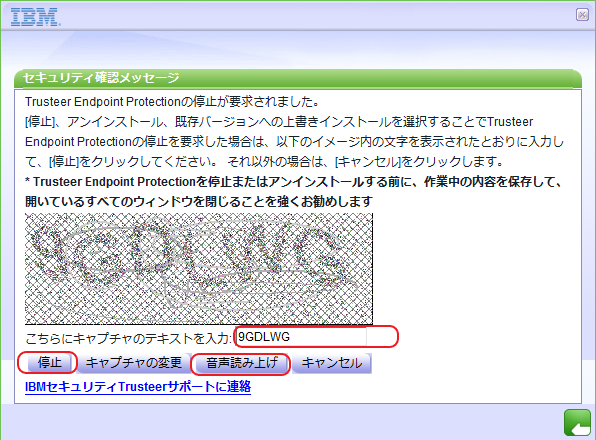Click キャプチャの変更 to change the captcha
Screen dimensions: 596x440
[133, 363]
